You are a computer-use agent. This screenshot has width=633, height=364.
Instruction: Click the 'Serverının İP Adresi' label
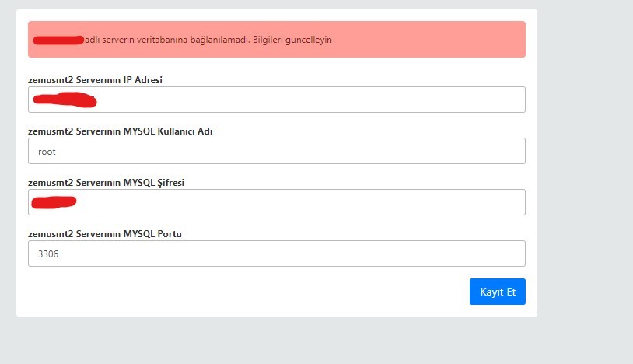click(x=119, y=80)
